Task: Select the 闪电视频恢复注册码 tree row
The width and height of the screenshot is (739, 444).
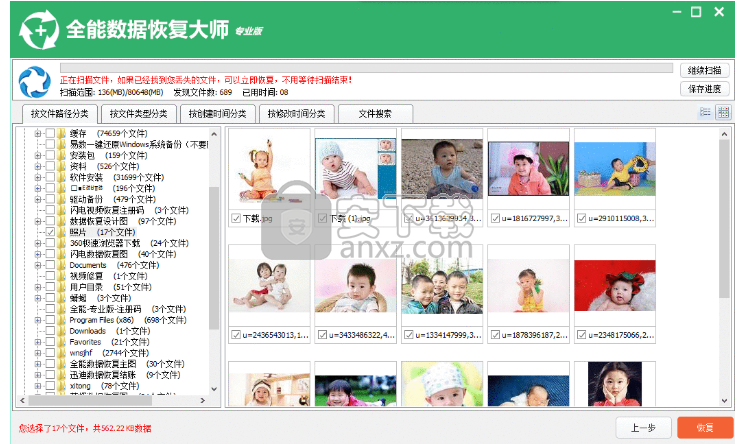Action: [129, 210]
